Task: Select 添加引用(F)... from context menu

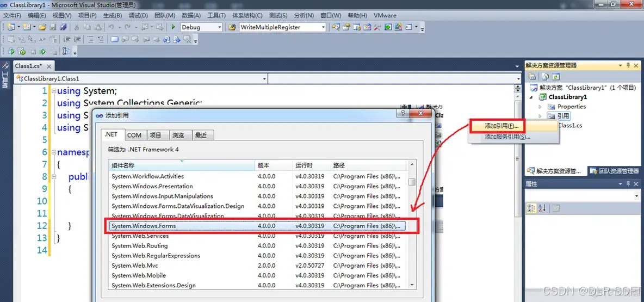Action: click(x=501, y=126)
